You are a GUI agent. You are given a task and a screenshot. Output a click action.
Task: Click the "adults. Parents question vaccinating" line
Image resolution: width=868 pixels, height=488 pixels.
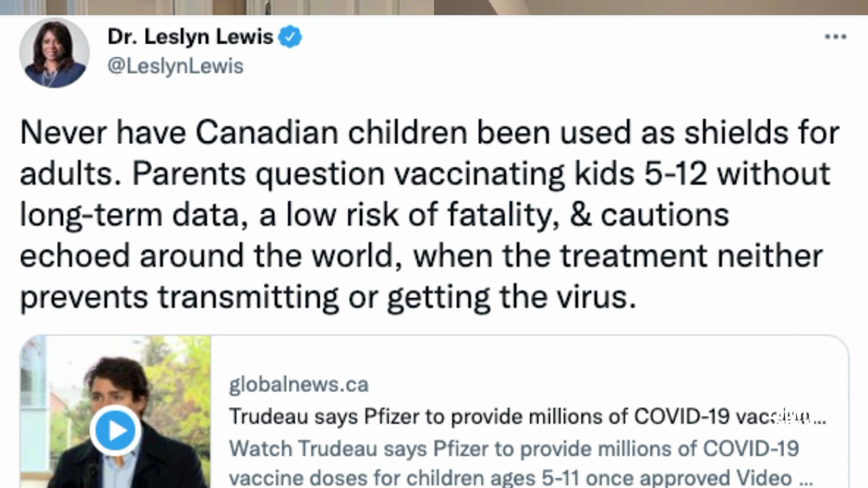click(425, 174)
